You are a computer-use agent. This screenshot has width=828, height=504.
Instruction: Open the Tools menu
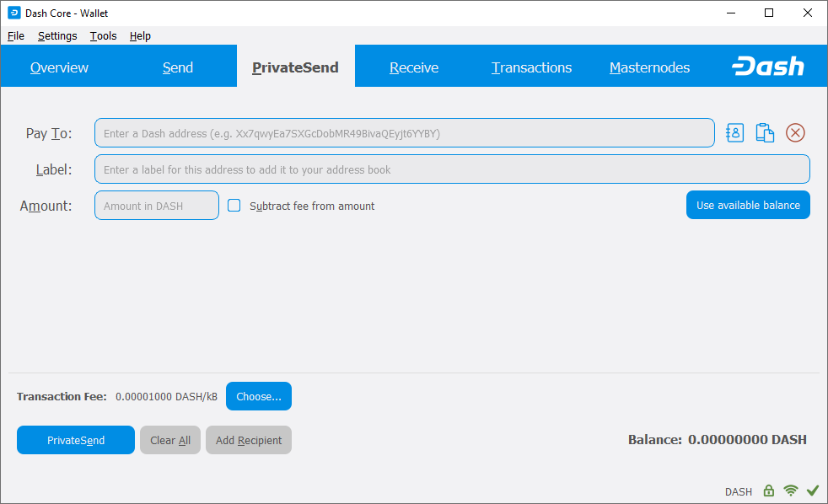103,36
